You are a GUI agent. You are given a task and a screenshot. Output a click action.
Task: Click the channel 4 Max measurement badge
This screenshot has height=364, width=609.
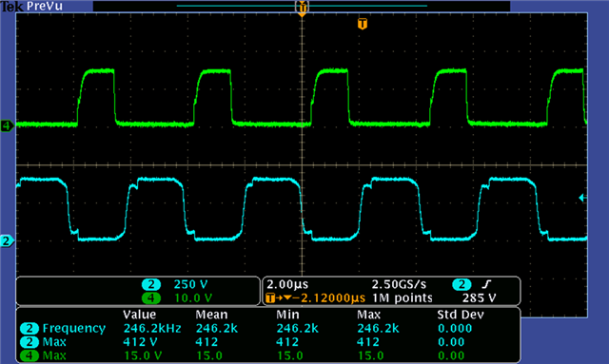click(x=29, y=355)
